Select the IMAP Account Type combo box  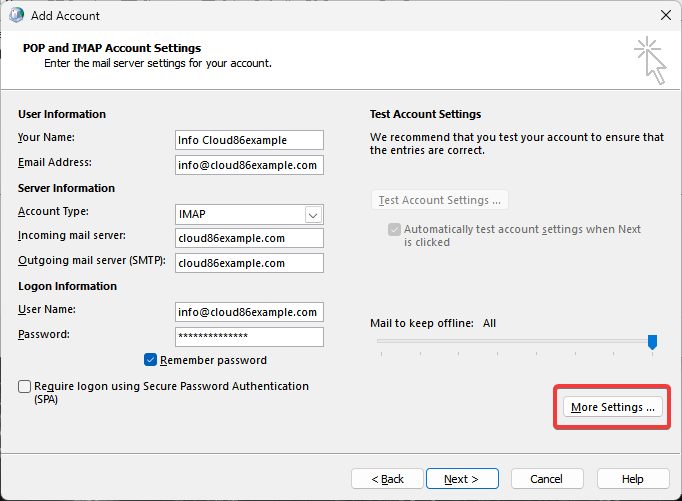pos(249,214)
